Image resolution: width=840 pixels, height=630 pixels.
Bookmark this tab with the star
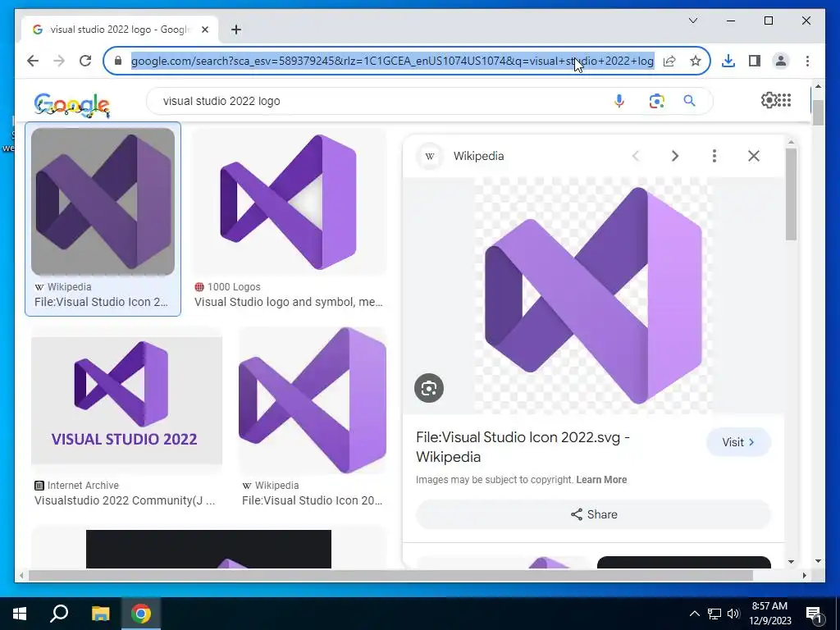696,61
